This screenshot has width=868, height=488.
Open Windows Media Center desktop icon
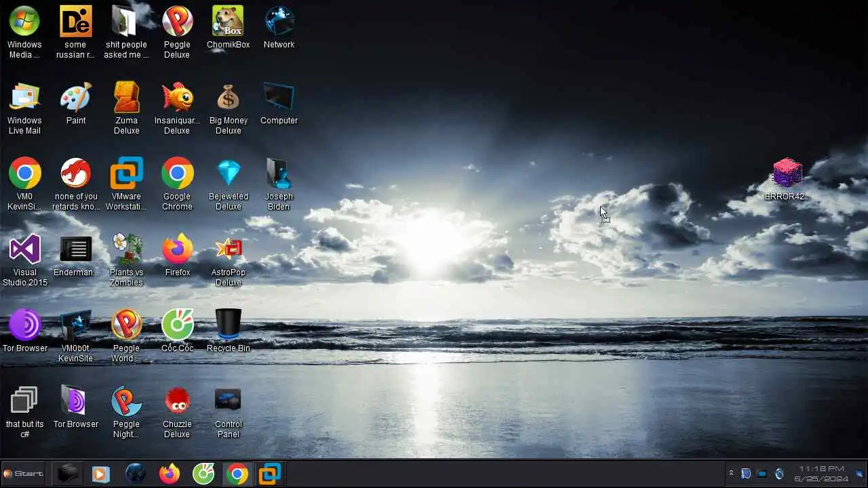tap(24, 32)
